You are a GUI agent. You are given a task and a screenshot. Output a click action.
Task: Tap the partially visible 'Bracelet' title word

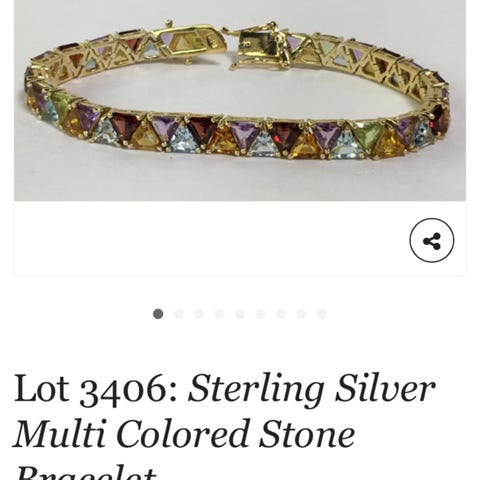pos(86,471)
